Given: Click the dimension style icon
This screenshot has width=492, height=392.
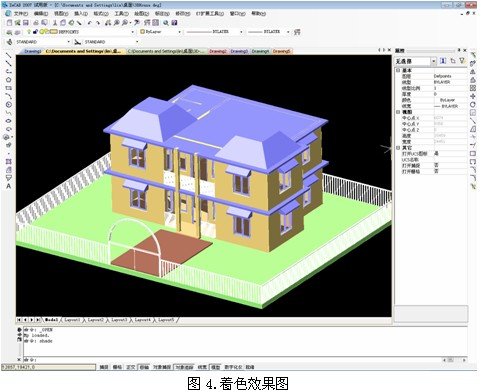Looking at the screenshot, I should (x=77, y=42).
